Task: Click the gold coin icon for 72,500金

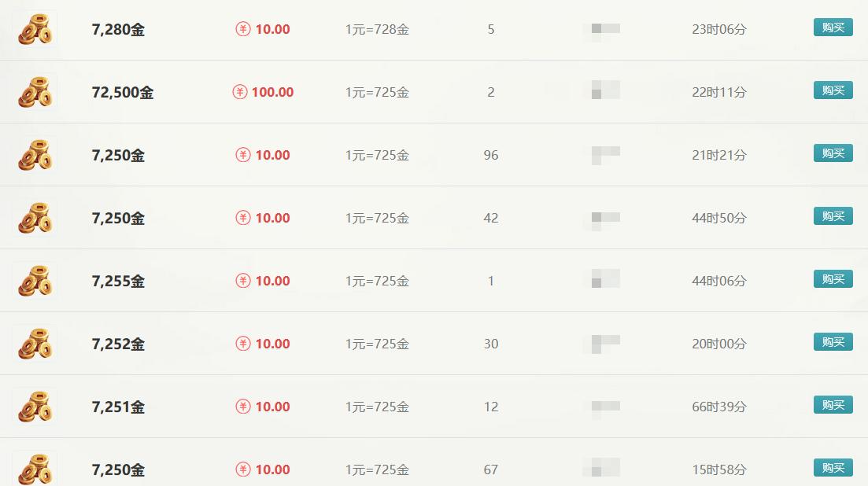Action: pyautogui.click(x=35, y=92)
